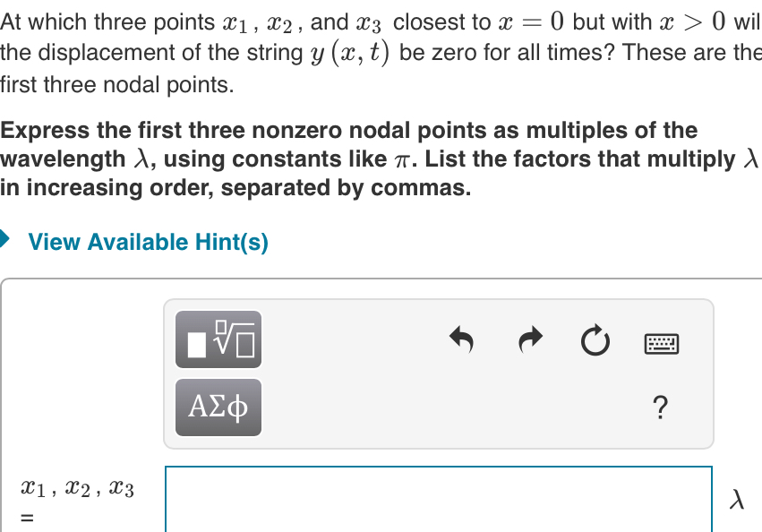Expand the View Available Hint(s) section
Image resolution: width=762 pixels, height=532 pixels.
148,242
